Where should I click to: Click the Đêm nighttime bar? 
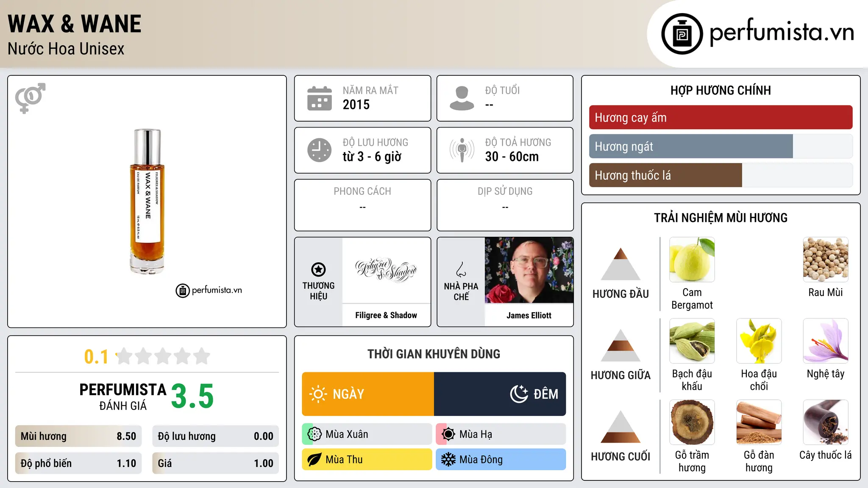click(500, 394)
